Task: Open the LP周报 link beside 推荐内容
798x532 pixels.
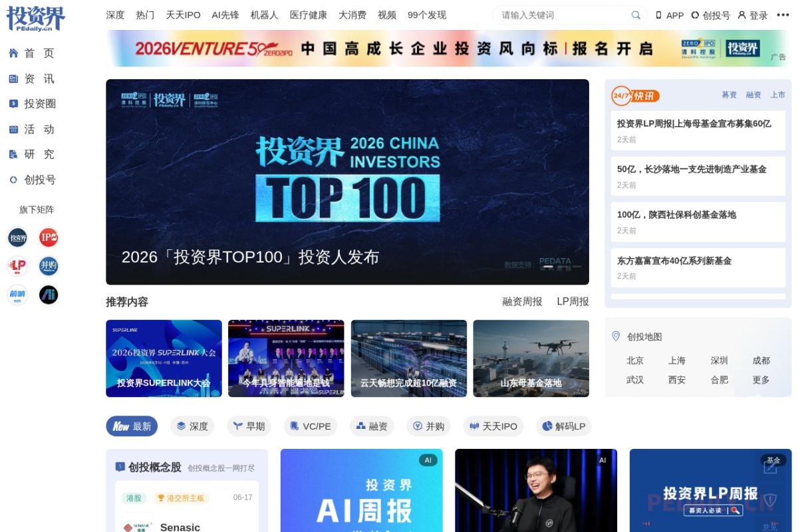Action: 573,301
